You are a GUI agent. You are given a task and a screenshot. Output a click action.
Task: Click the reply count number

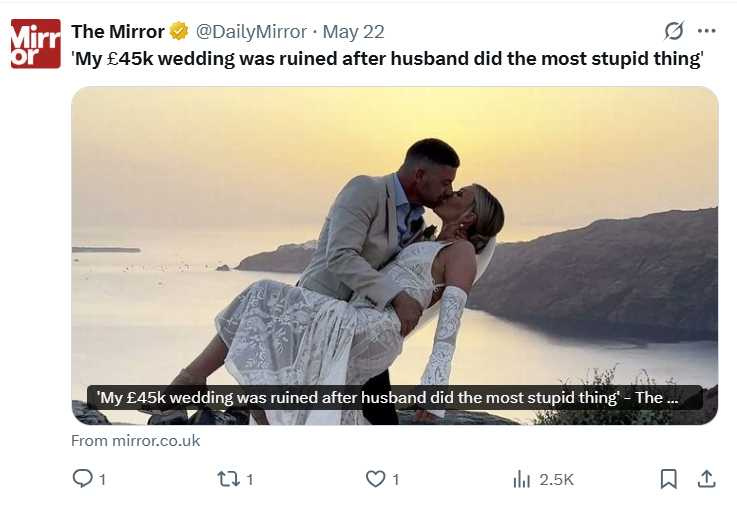click(102, 480)
